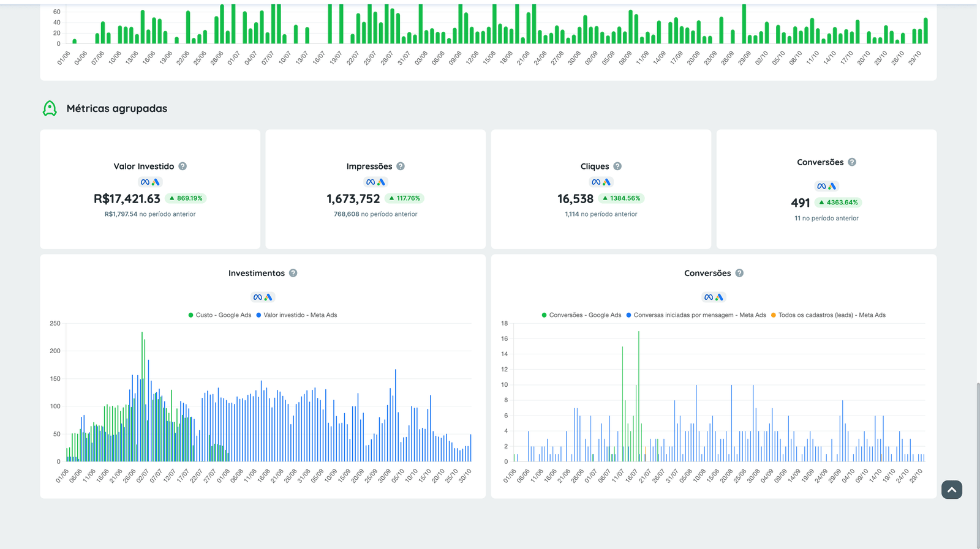Click the Google Ads icon under Cliques

[x=607, y=182]
